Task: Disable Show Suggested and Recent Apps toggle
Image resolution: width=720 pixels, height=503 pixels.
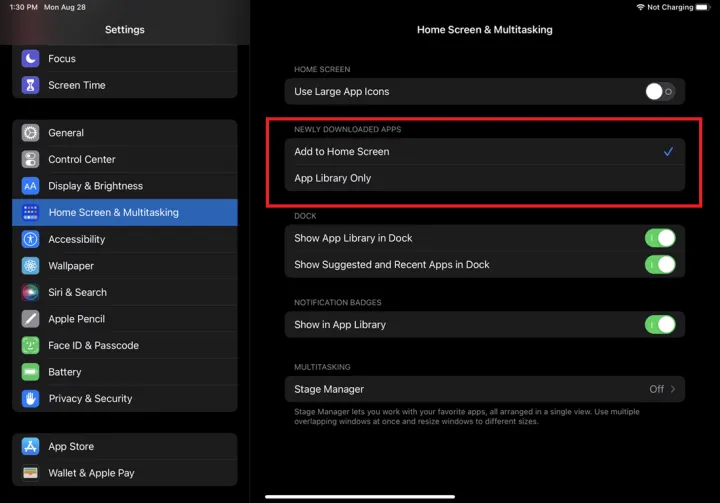Action: point(659,265)
